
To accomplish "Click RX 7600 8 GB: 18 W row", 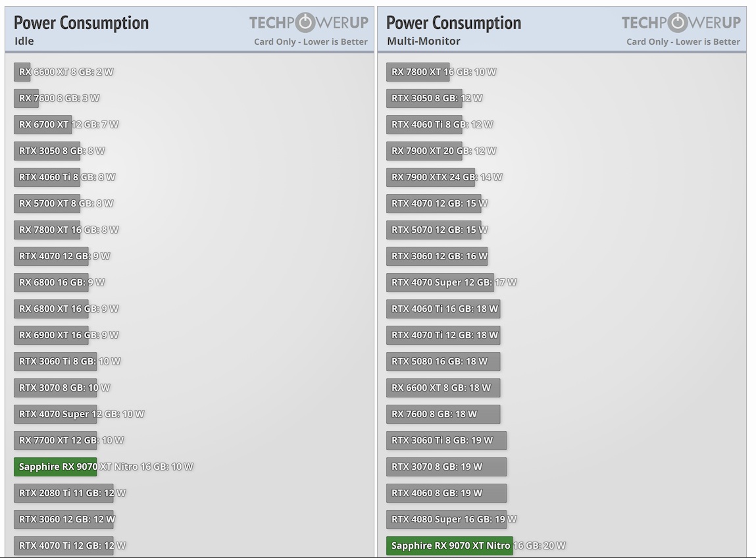I will pyautogui.click(x=443, y=415).
